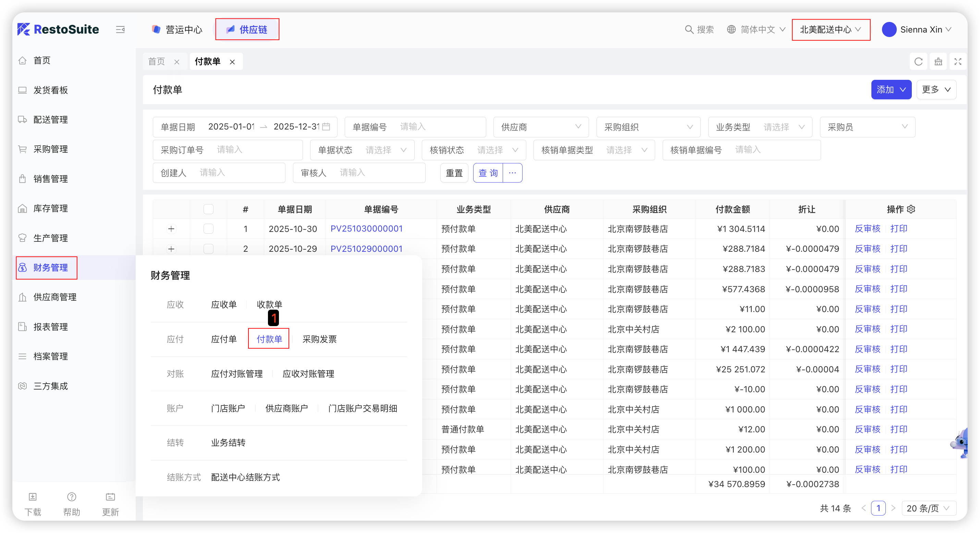Select 采购发票 in 财务管理 menu
Screen dimensions: 980x533
pos(319,338)
